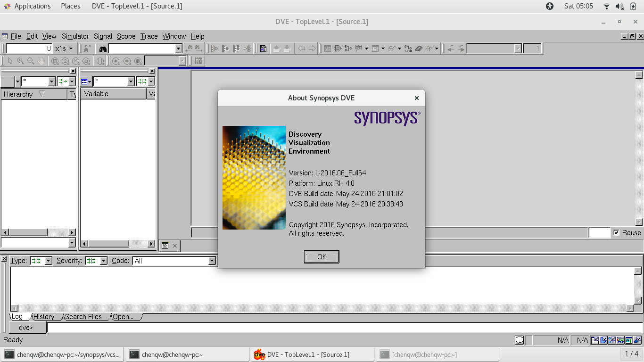The height and width of the screenshot is (362, 644).
Task: Click the Zoom half icon
Action: click(75, 61)
